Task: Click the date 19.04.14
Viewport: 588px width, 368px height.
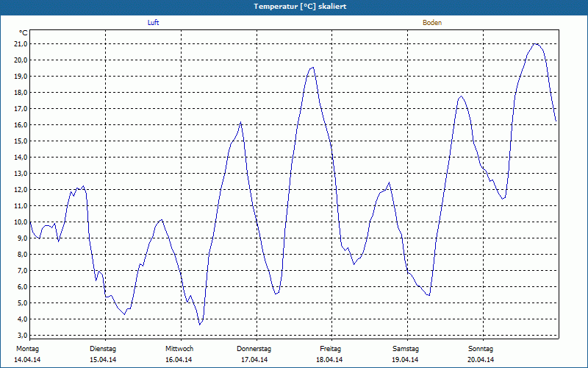Action: [x=405, y=360]
